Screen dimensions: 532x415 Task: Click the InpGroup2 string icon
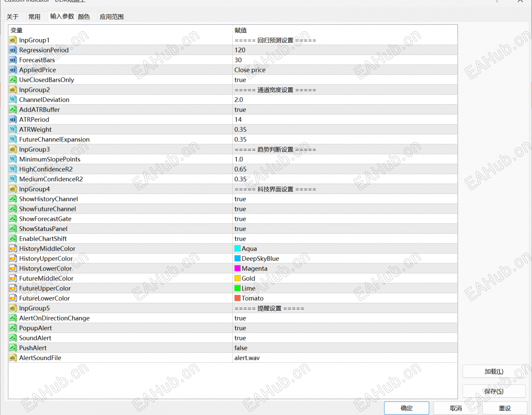(x=13, y=90)
